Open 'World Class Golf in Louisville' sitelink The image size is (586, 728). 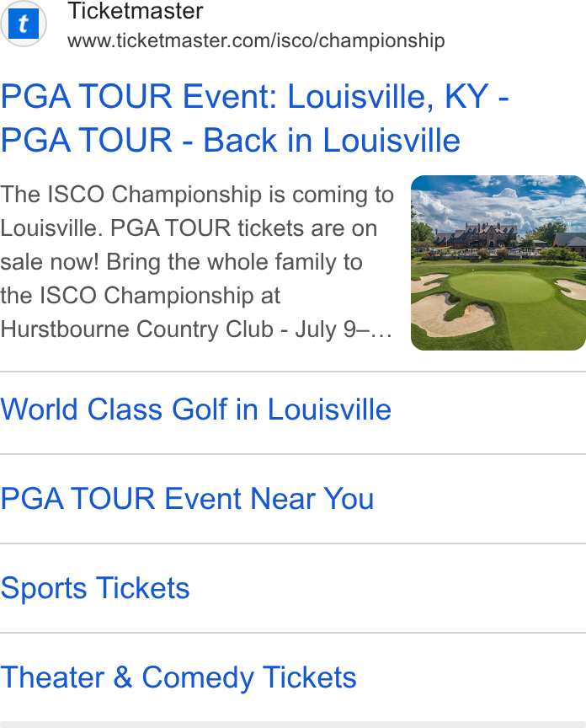click(196, 409)
